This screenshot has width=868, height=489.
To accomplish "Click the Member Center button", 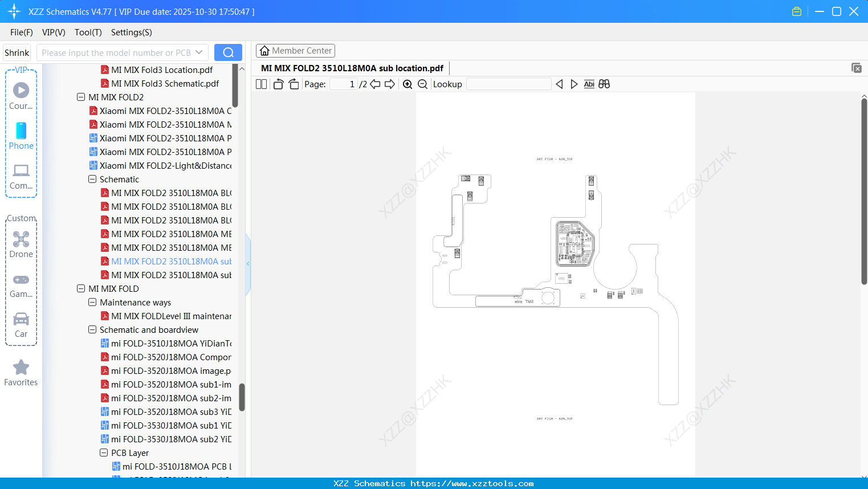I will pyautogui.click(x=295, y=50).
